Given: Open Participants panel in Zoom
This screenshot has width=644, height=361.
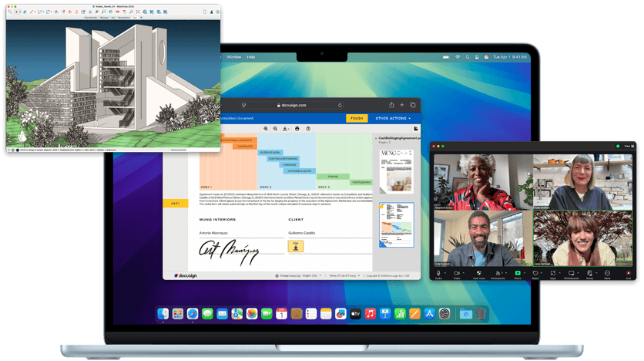Looking at the screenshot, I should (498, 275).
